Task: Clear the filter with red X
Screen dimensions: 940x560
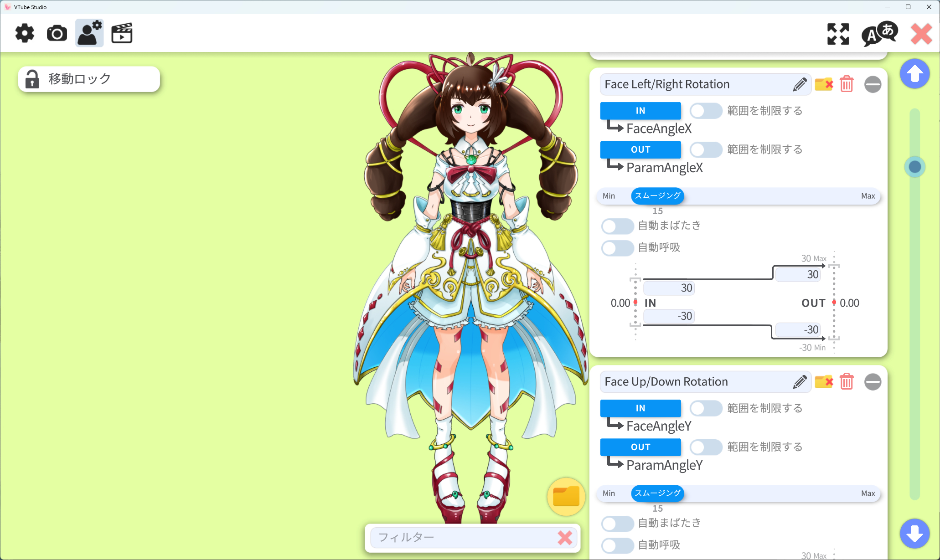Action: [x=565, y=538]
